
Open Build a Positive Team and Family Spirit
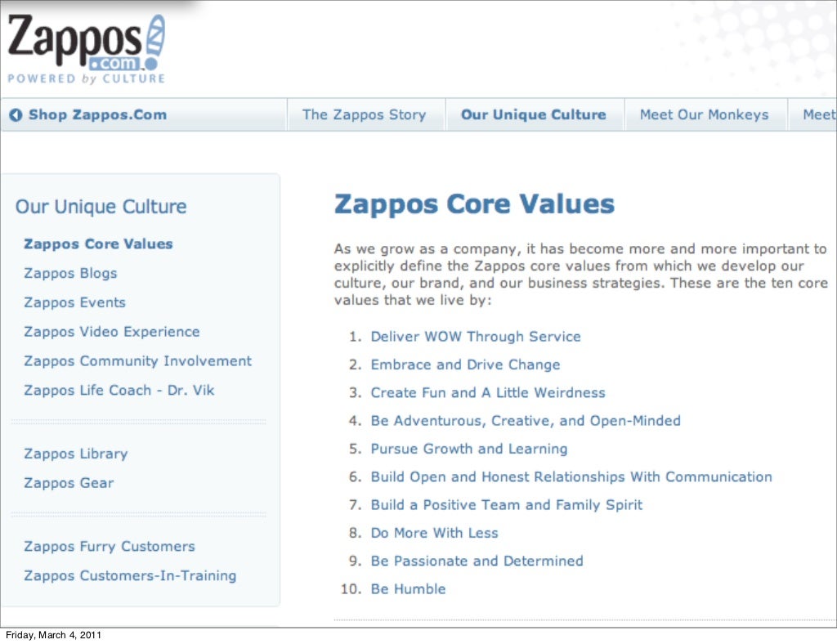coord(507,505)
